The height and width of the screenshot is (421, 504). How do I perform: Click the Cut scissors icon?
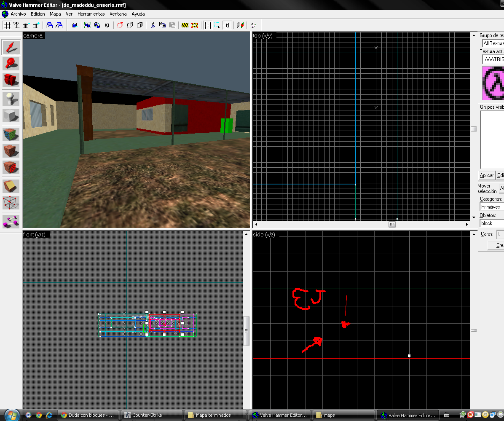pyautogui.click(x=153, y=25)
